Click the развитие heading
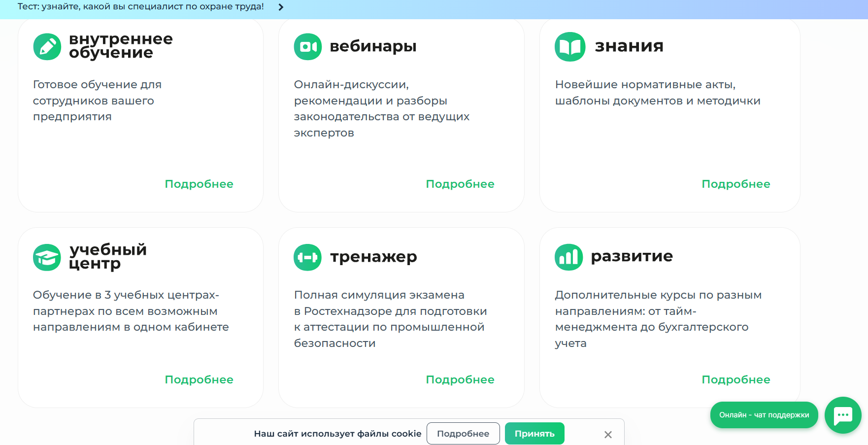Image resolution: width=868 pixels, height=445 pixels. click(x=632, y=256)
